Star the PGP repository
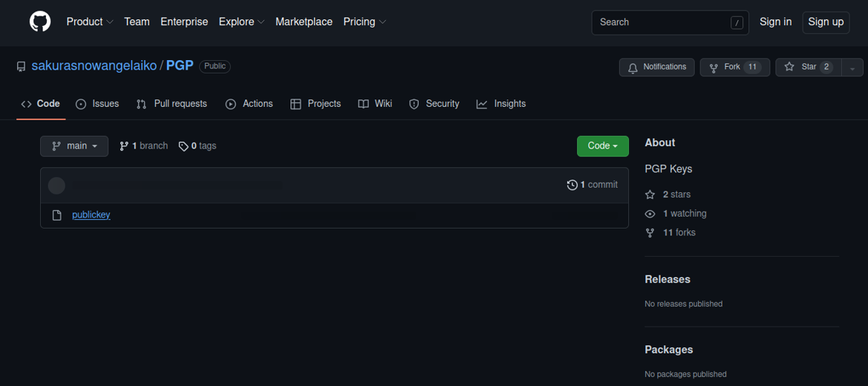This screenshot has height=386, width=868. tap(808, 67)
